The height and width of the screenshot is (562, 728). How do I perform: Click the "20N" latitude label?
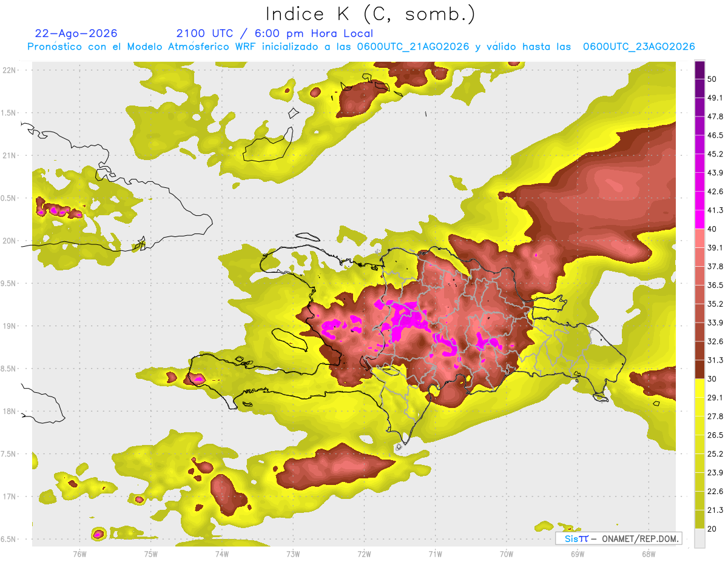(9, 241)
